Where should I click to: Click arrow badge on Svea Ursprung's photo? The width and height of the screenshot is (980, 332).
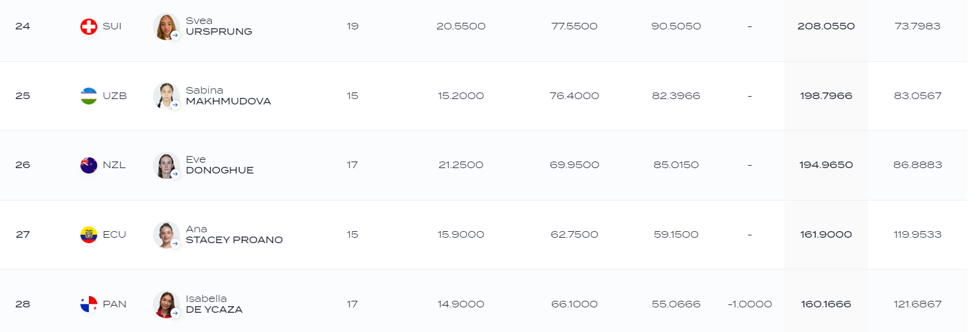[175, 35]
